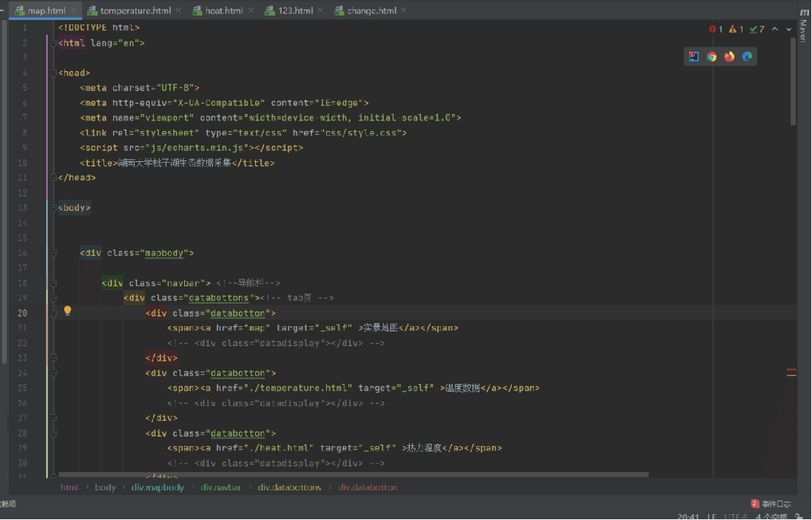Screen dimensions: 812x520
Task: Collapse the databotton div on line 20
Action: pyautogui.click(x=53, y=314)
